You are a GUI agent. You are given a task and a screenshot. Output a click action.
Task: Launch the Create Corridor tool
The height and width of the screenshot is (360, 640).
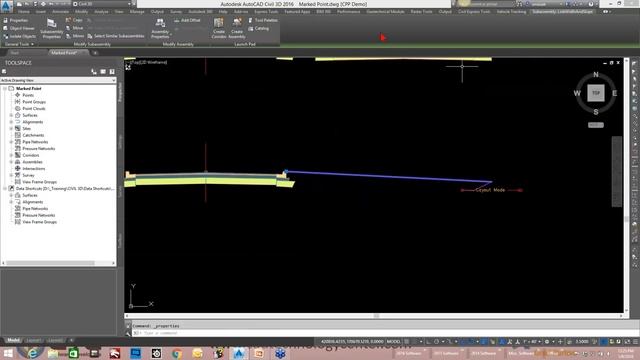(x=219, y=29)
